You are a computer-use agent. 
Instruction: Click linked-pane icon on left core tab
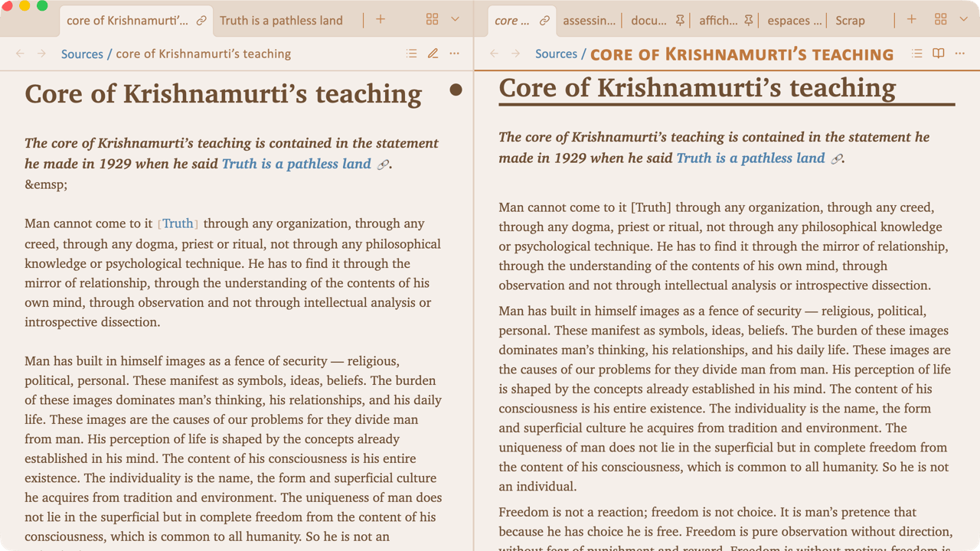coord(201,21)
